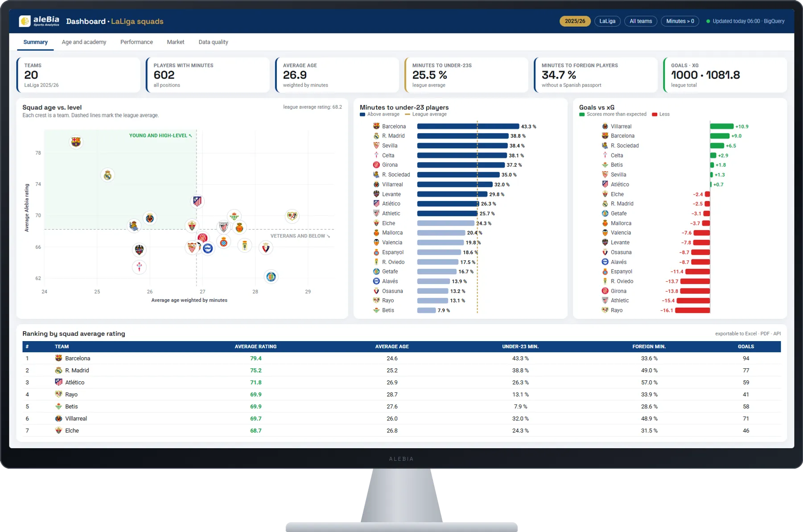Switch to the Age and academy tab
Viewport: 803px width, 532px height.
point(84,42)
